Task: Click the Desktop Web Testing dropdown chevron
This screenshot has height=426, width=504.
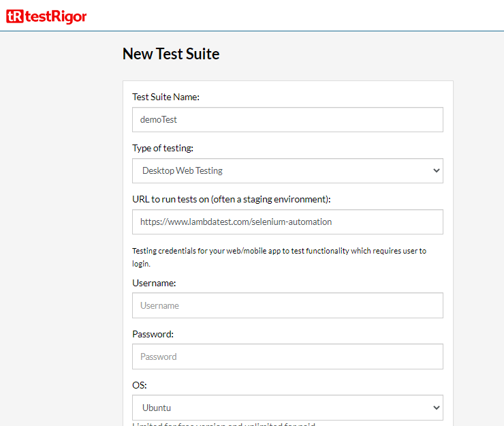Action: click(x=437, y=170)
